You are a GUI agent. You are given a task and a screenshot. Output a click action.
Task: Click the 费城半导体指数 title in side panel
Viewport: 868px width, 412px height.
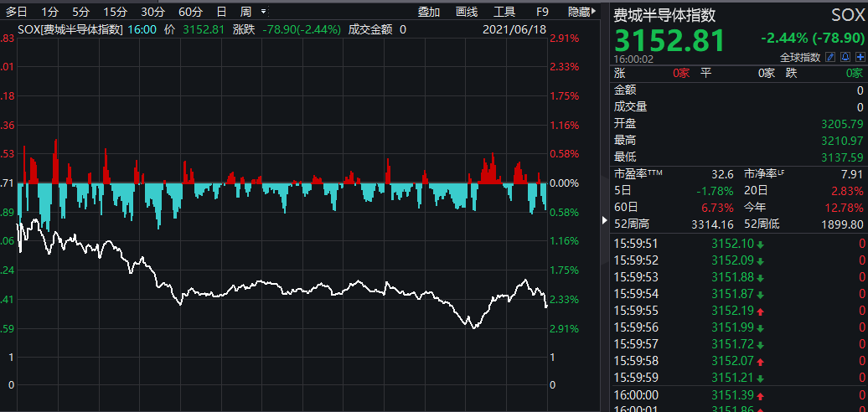point(665,15)
